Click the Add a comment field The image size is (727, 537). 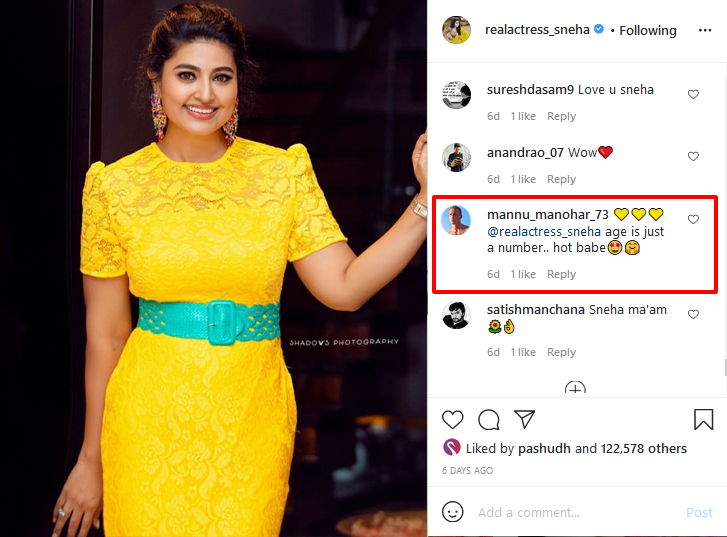point(577,512)
